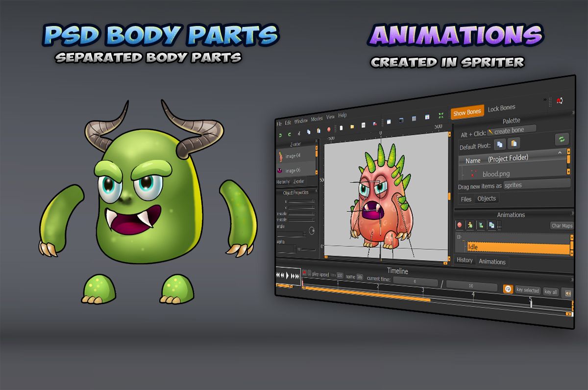
Task: Click the new animation running figure icon
Action: click(x=470, y=225)
